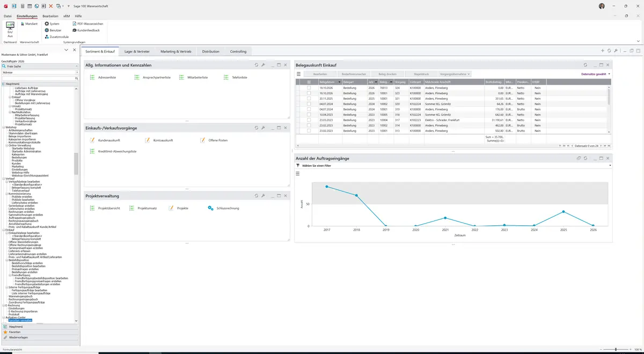
Task: Collapse Bestelldisposition tree node
Action: (6, 260)
